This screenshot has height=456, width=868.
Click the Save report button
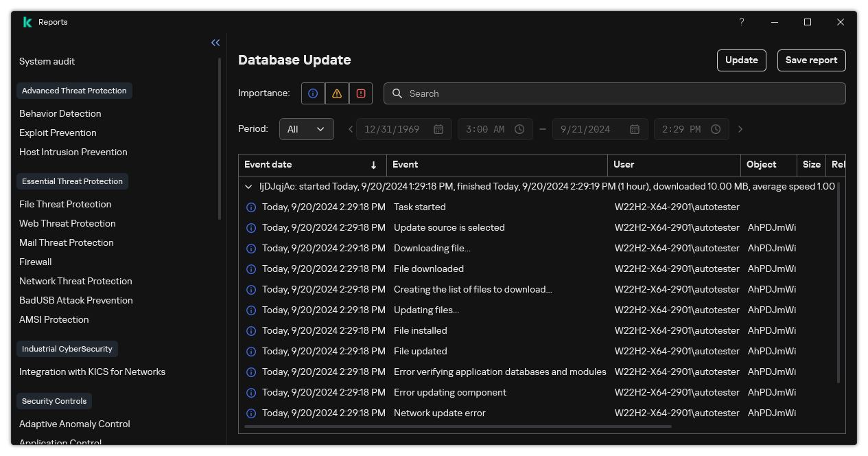point(811,60)
